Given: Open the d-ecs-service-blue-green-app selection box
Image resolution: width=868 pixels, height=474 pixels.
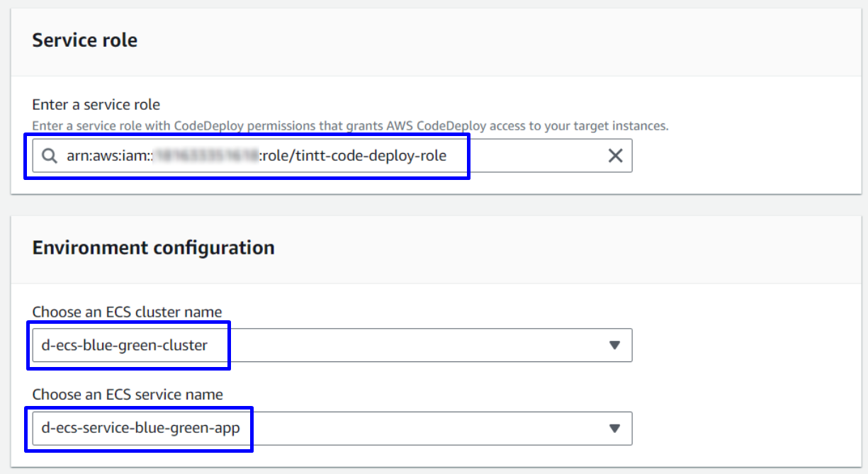Looking at the screenshot, I should 283,428.
